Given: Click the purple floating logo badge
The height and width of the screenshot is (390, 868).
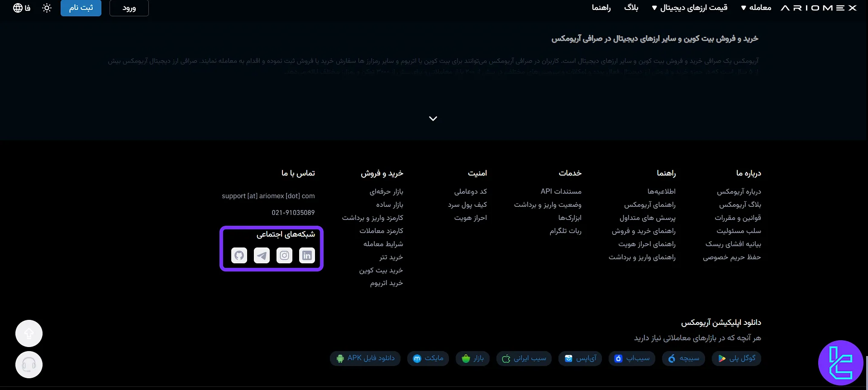Looking at the screenshot, I should (x=840, y=362).
